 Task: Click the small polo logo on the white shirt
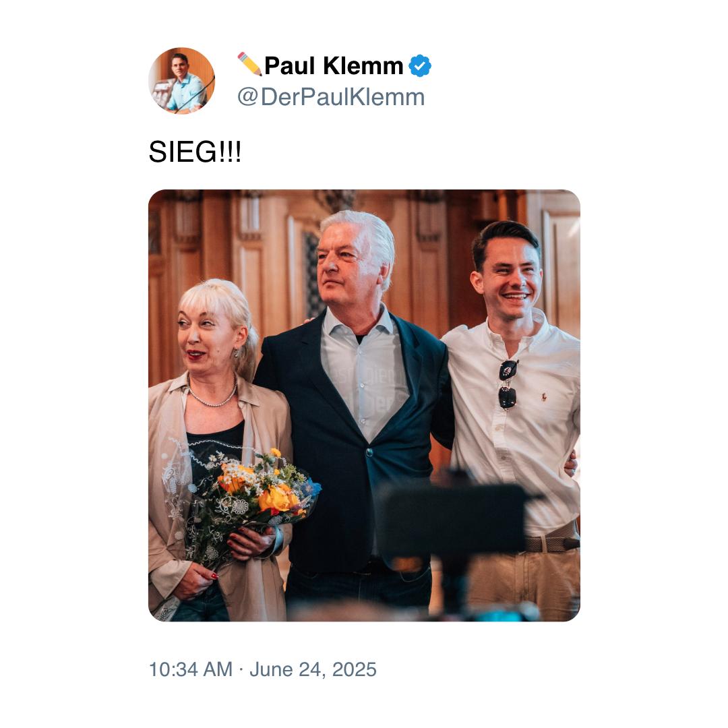pos(543,397)
